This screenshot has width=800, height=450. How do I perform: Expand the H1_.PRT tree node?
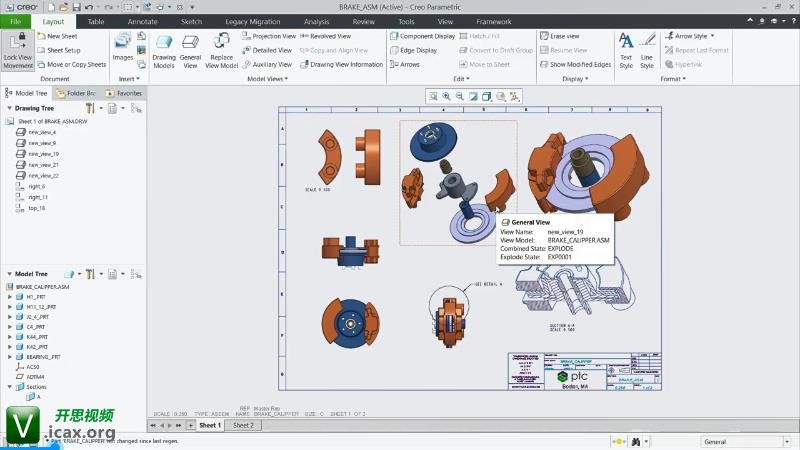pos(10,297)
